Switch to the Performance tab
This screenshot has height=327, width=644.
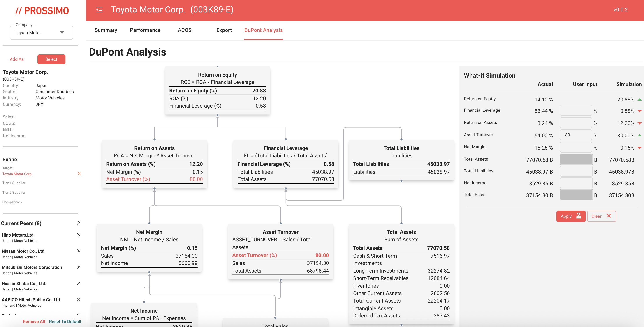(145, 30)
